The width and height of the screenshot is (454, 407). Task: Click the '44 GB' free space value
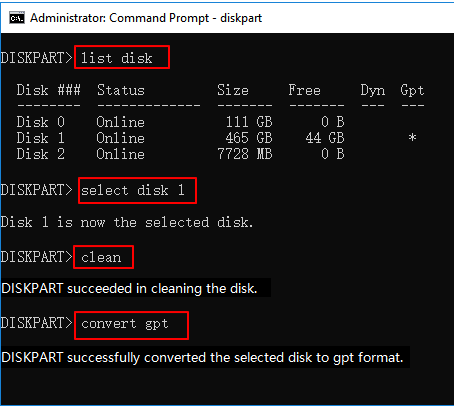click(325, 138)
